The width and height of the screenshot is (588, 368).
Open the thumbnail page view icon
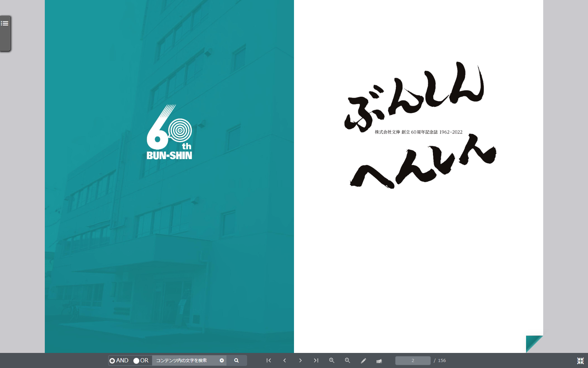[x=379, y=361]
